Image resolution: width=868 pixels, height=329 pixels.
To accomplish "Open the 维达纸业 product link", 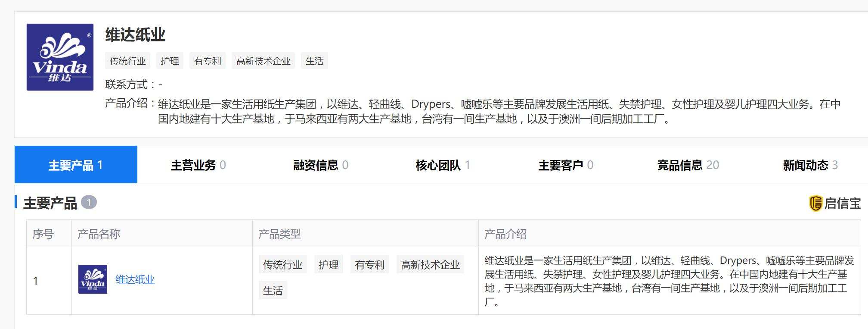I will (x=135, y=279).
